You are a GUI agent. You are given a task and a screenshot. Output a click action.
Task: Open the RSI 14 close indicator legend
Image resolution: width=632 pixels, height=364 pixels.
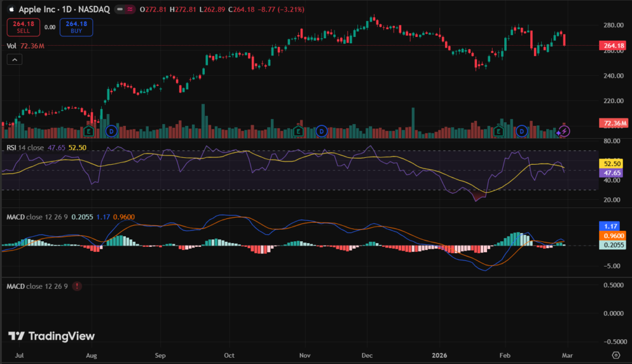tap(25, 147)
